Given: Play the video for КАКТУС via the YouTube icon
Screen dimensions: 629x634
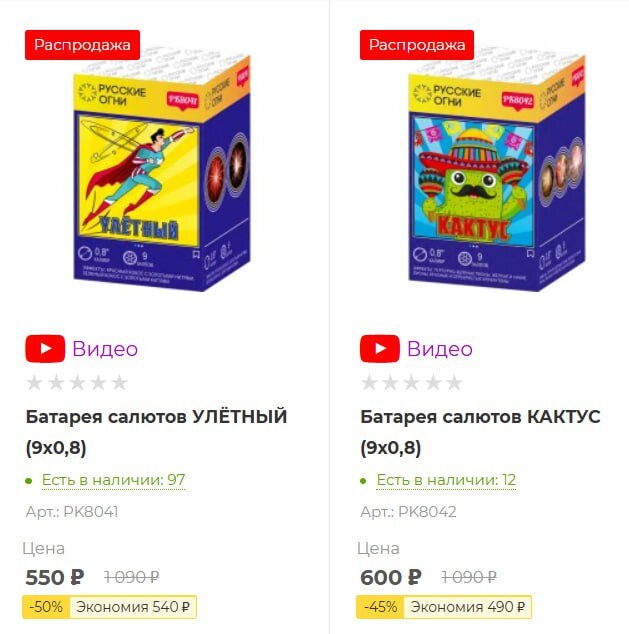Looking at the screenshot, I should click(380, 349).
